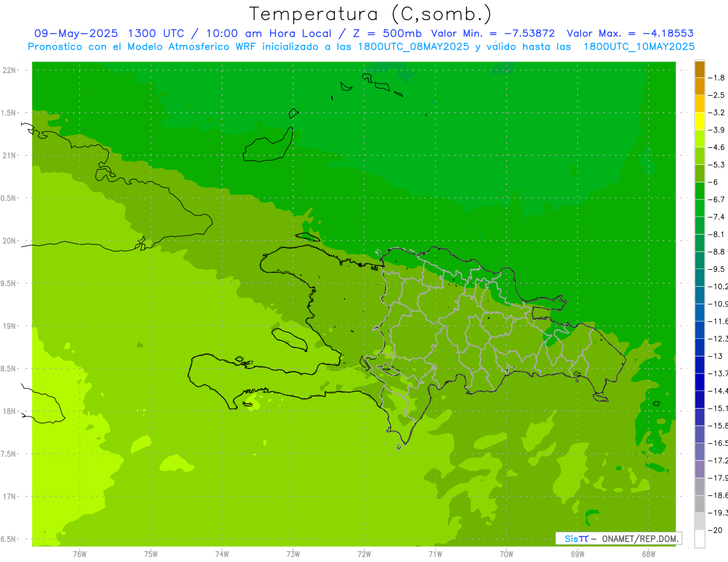728x562 pixels.
Task: Click the '71W' longitude label
Action: click(435, 554)
